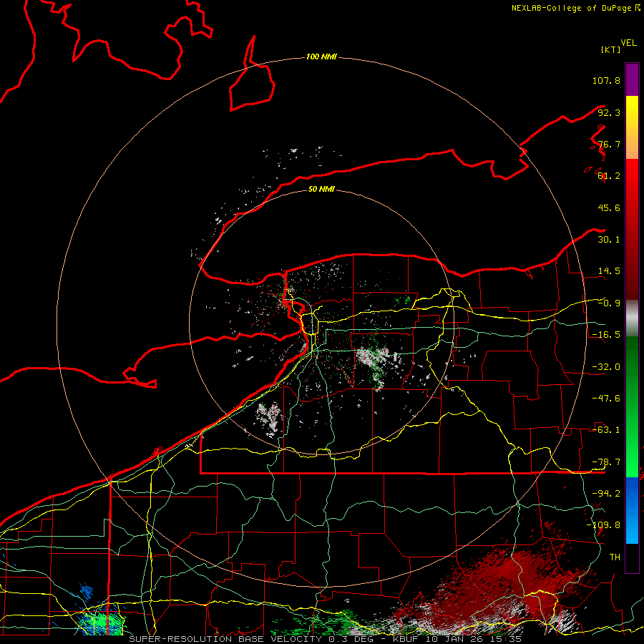Select the -94.2 legend value
Image resolution: width=644 pixels, height=644 pixels.
[x=606, y=494]
